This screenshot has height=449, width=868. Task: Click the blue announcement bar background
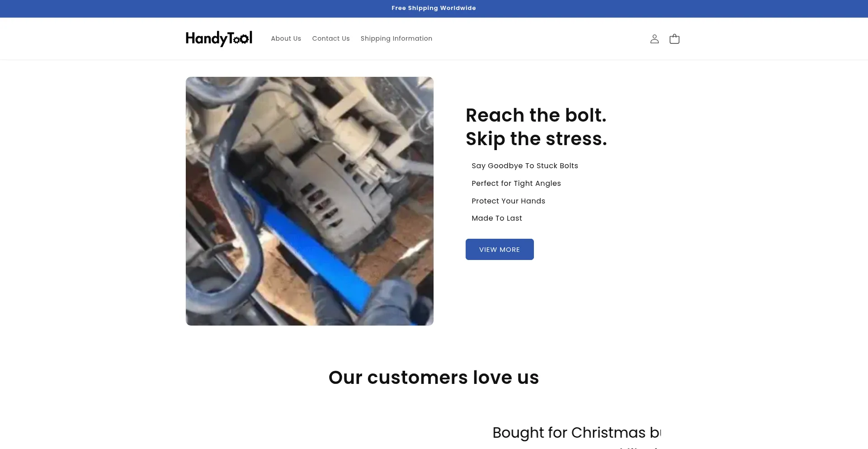tap(181, 9)
